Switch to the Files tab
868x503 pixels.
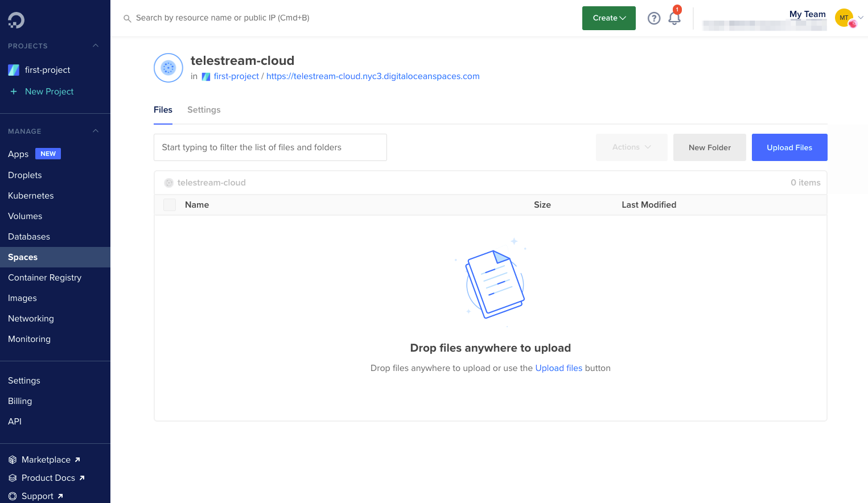click(163, 110)
